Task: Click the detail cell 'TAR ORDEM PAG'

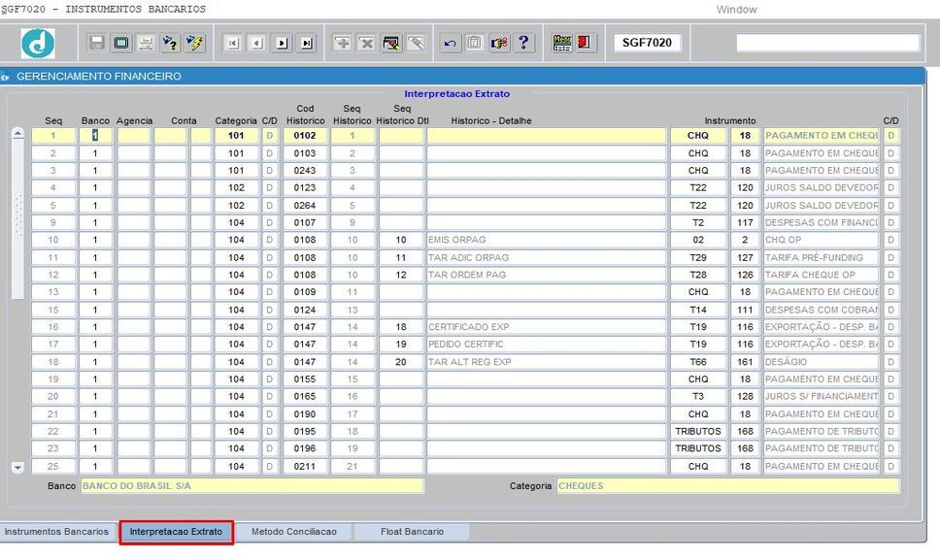Action: click(547, 275)
